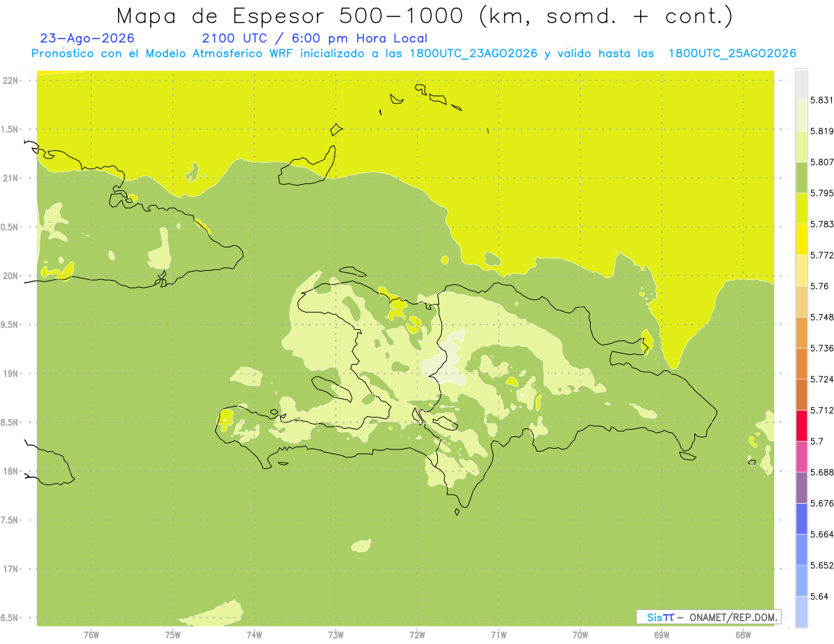Click the blue swatch between 5.676 and 5.664
The image size is (834, 644).
click(x=801, y=519)
